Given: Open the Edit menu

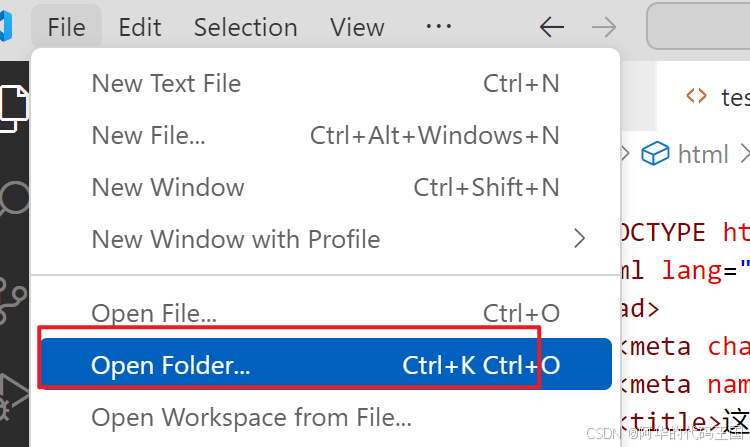Looking at the screenshot, I should pos(140,28).
